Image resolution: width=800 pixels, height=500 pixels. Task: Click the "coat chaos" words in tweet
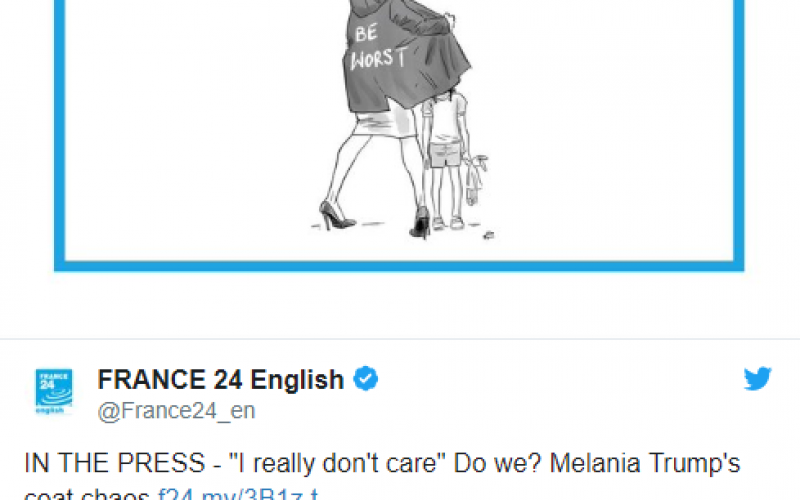coord(86,493)
